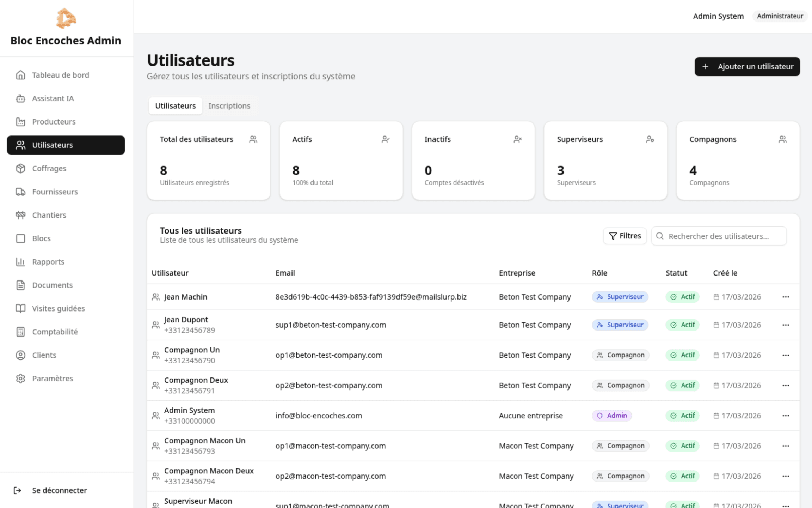The height and width of the screenshot is (508, 812).
Task: Open the Assistant IA robot icon
Action: click(20, 98)
